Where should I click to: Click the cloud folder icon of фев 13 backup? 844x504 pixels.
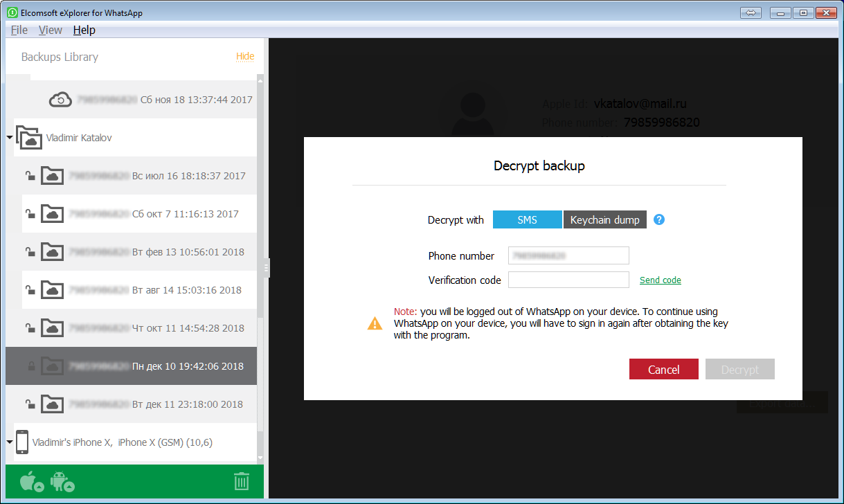52,251
